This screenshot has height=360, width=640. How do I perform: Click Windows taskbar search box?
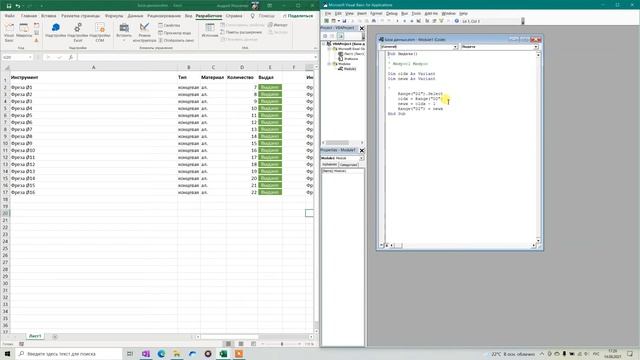pyautogui.click(x=69, y=353)
